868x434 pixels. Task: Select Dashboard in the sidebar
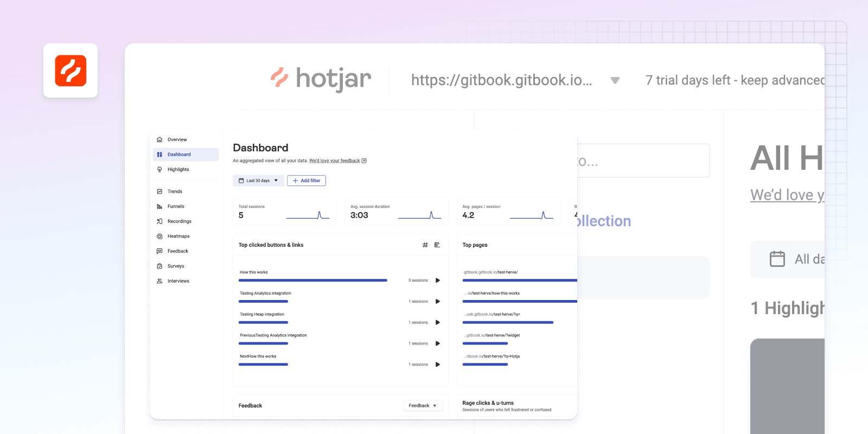tap(186, 155)
